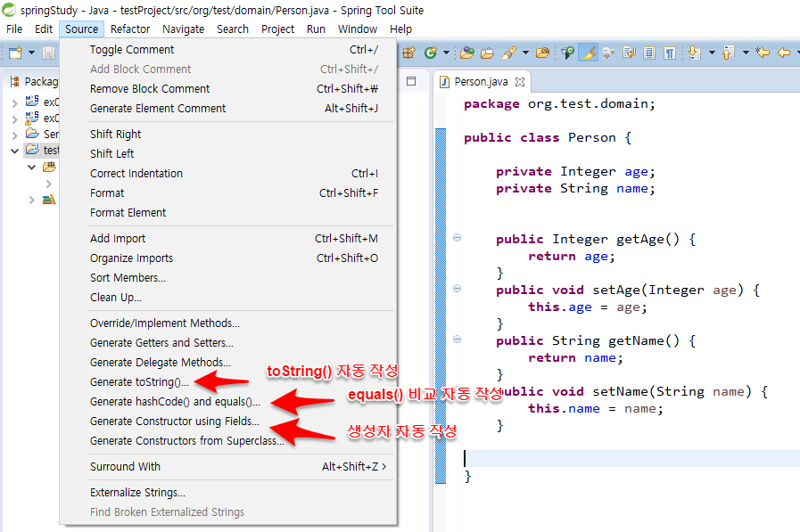800x532 pixels.
Task: Click the Open Type toolbar icon
Action: tap(466, 53)
